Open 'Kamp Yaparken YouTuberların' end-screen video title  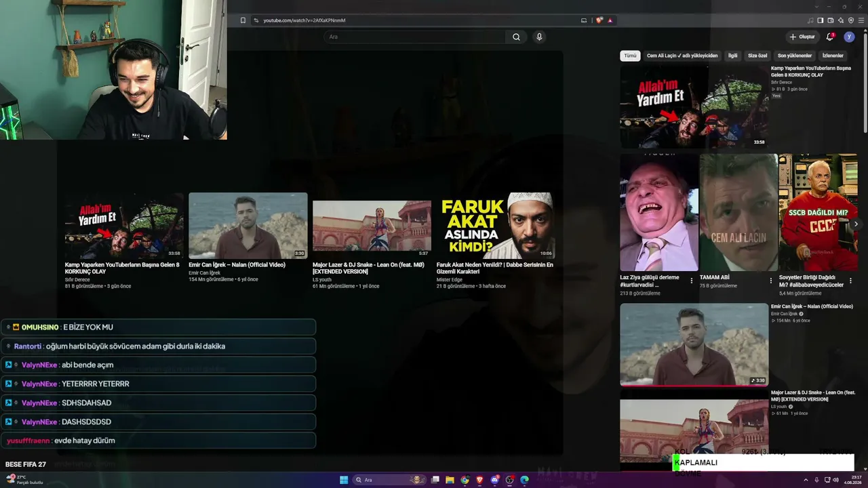[122, 268]
